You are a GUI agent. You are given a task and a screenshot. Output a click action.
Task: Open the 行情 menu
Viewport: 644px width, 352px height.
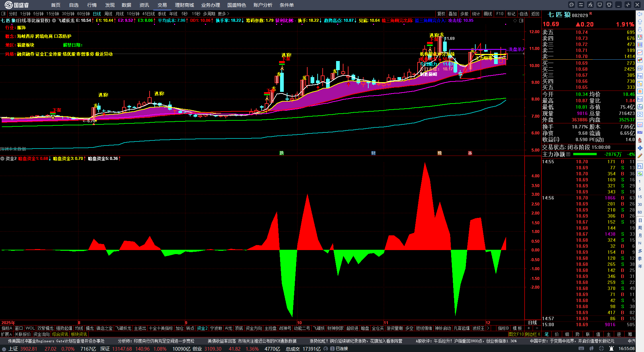point(92,5)
